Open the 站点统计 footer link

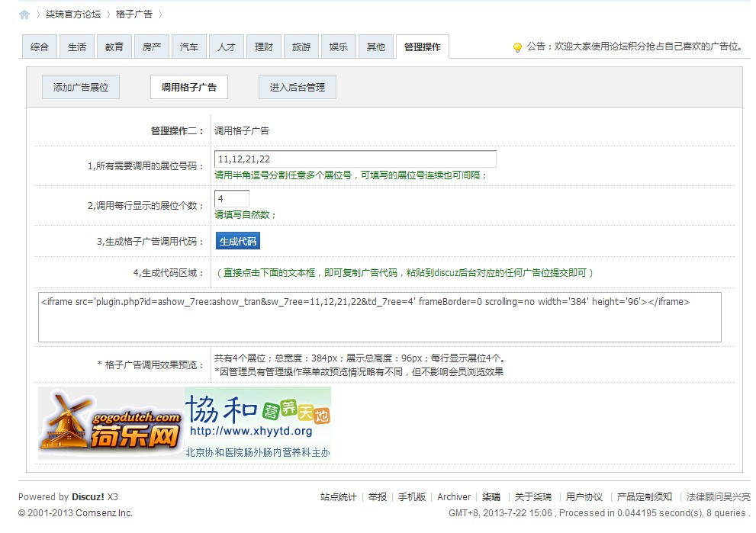click(x=338, y=497)
